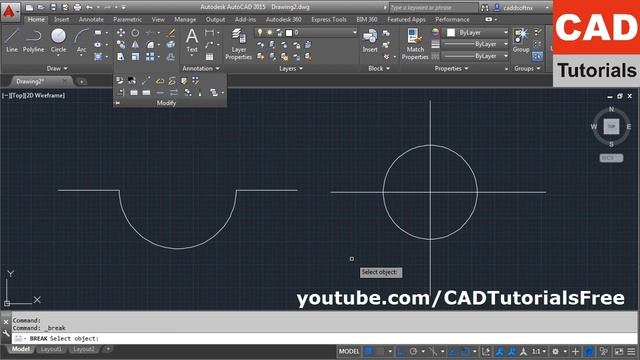This screenshot has height=360, width=640.
Task: Expand the Block panel
Action: (379, 69)
